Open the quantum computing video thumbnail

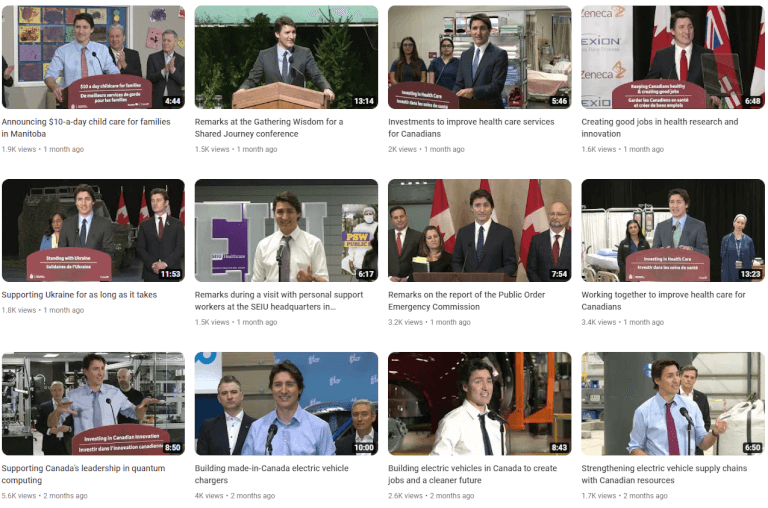click(93, 404)
